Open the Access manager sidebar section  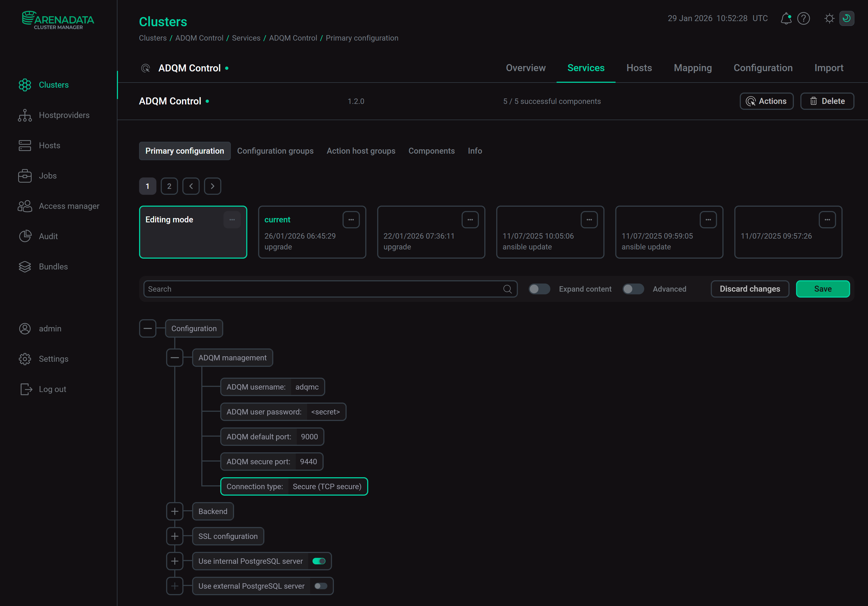pos(70,206)
